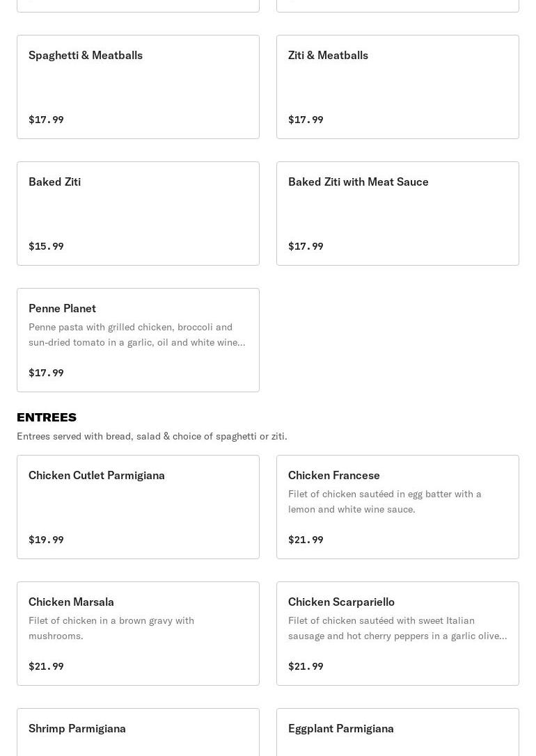Click the entrees served with bread note
The image size is (536, 756).
[152, 436]
